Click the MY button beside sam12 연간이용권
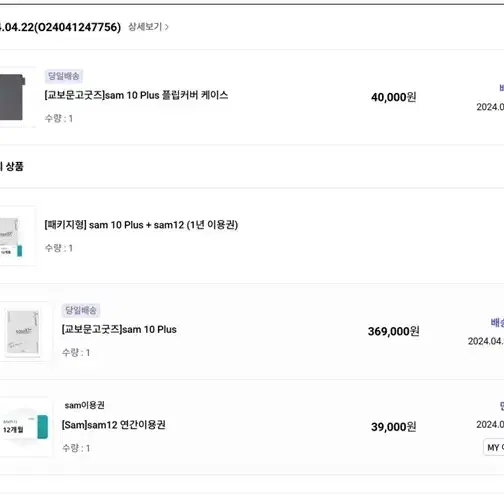Screen dimensions: 504x504 click(494, 447)
